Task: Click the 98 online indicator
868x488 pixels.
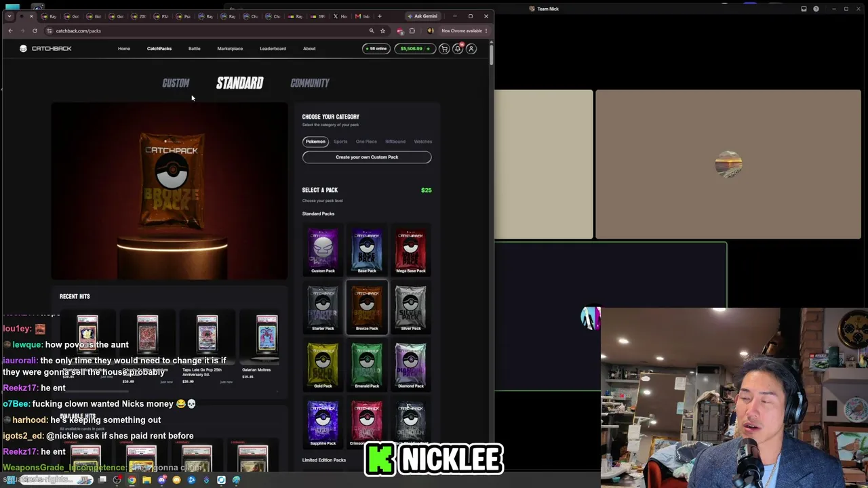Action: point(376,49)
